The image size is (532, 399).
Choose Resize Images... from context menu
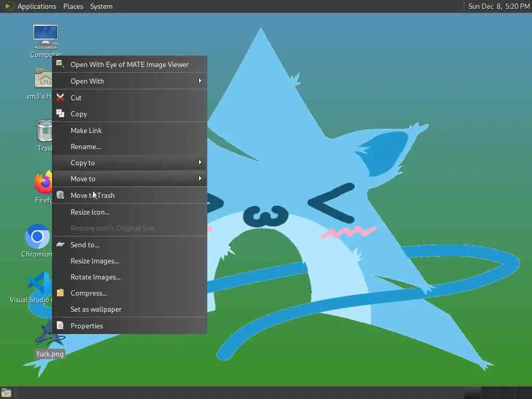point(129,261)
